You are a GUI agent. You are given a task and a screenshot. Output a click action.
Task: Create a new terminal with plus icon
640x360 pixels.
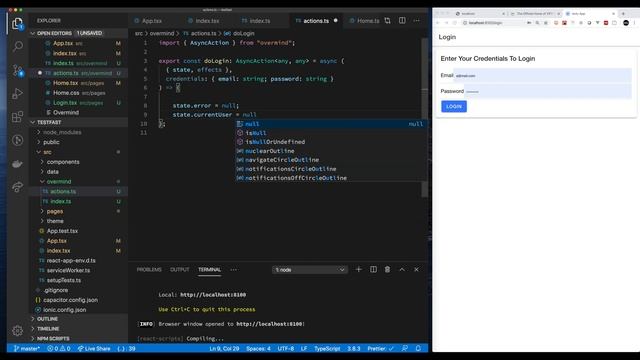coord(358,269)
